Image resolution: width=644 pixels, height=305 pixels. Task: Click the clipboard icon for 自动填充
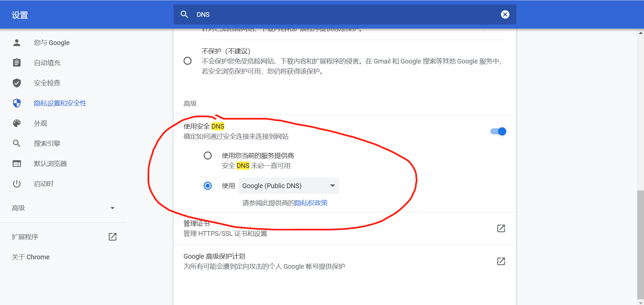click(x=17, y=63)
